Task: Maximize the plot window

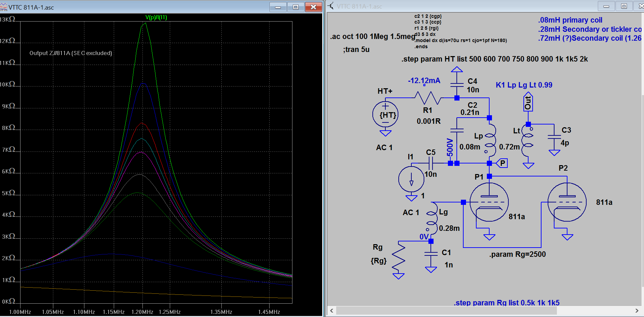Action: [x=296, y=7]
